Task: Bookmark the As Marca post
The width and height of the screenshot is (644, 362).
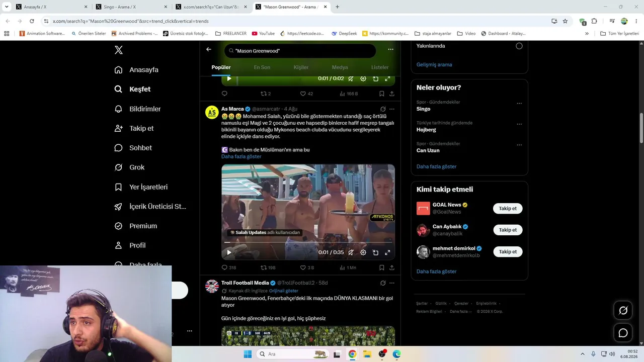Action: [x=382, y=267]
